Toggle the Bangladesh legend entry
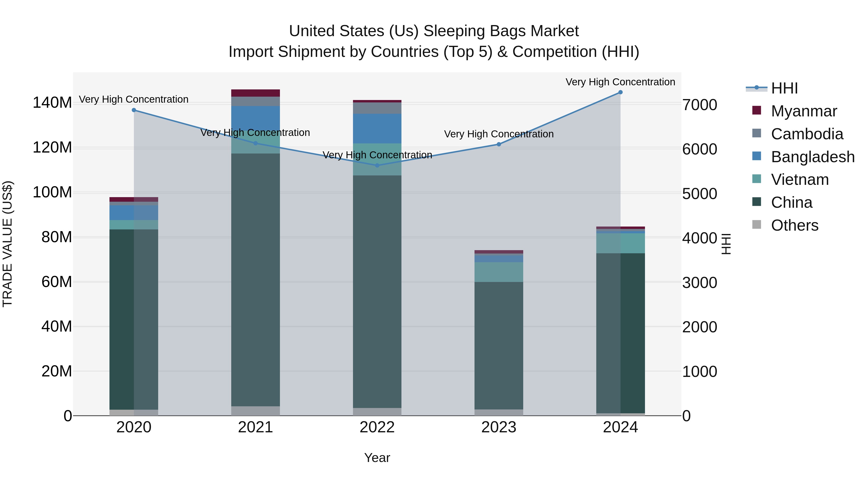This screenshot has height=488, width=868. point(803,157)
